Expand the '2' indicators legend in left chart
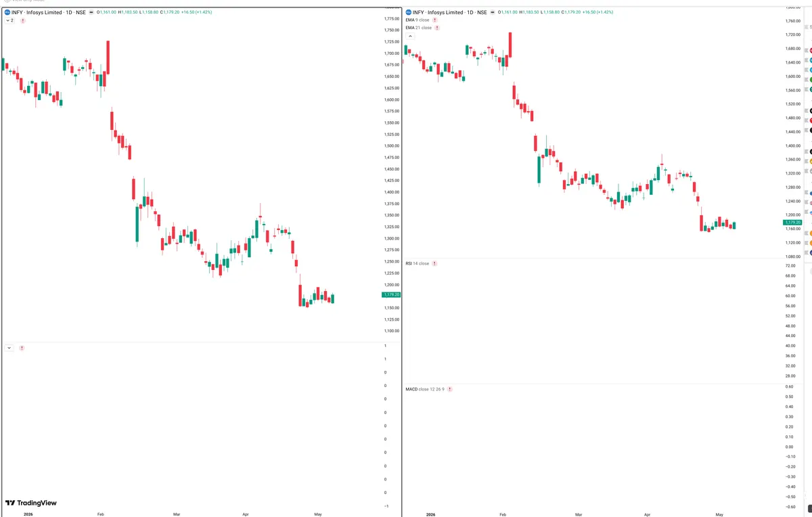The height and width of the screenshot is (517, 812). (x=9, y=21)
